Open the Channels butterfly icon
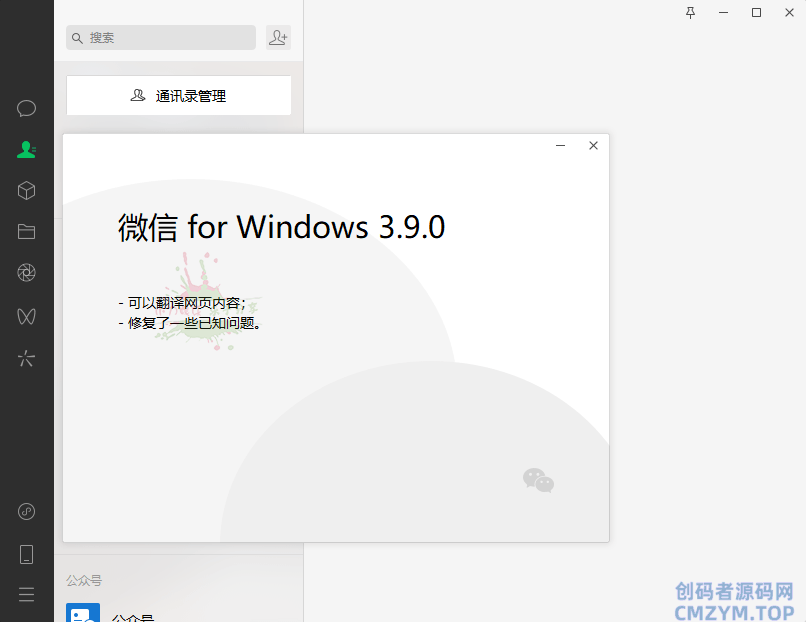806x622 pixels. (26, 316)
